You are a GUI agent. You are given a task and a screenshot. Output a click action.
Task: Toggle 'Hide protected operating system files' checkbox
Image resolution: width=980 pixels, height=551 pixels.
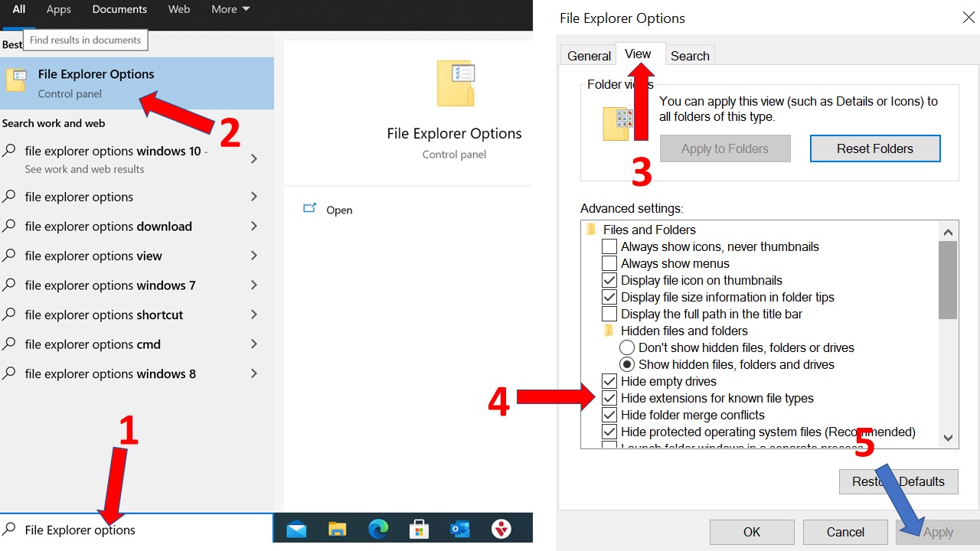pyautogui.click(x=609, y=432)
